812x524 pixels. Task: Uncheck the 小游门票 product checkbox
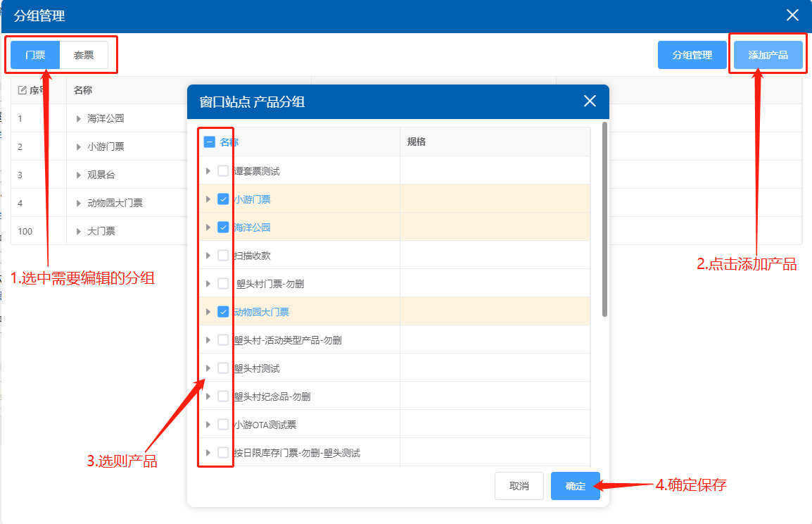point(223,199)
